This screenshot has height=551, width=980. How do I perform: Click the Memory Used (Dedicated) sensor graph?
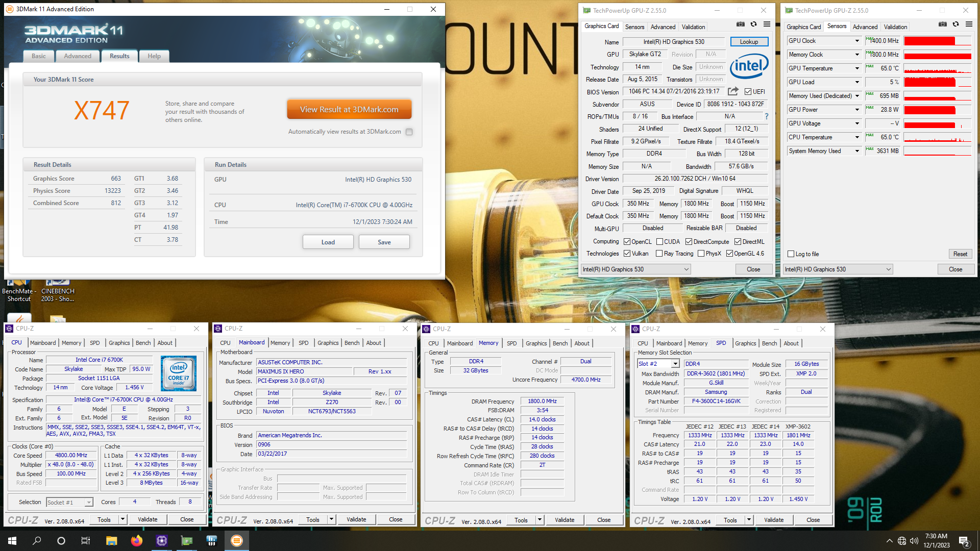pos(937,96)
